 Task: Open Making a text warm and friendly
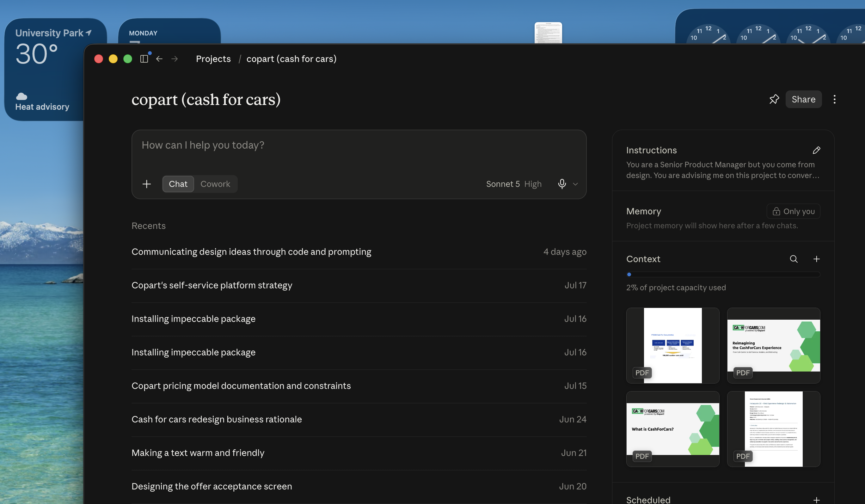tap(359, 453)
